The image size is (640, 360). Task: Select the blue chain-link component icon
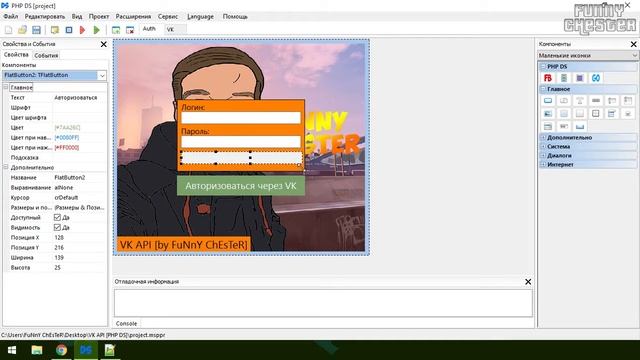tap(596, 78)
